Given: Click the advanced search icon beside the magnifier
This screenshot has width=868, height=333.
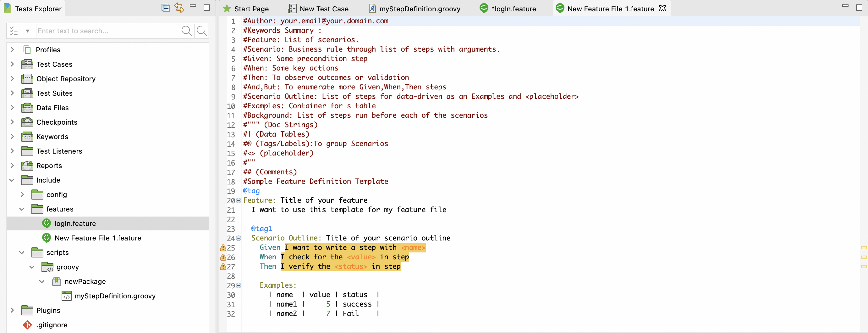Looking at the screenshot, I should 201,31.
